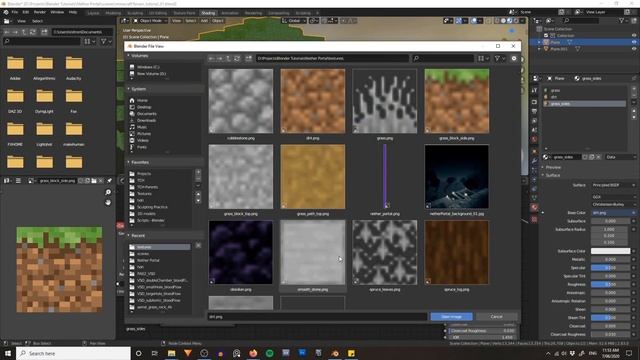Click the Windows Start button

click(x=8, y=353)
